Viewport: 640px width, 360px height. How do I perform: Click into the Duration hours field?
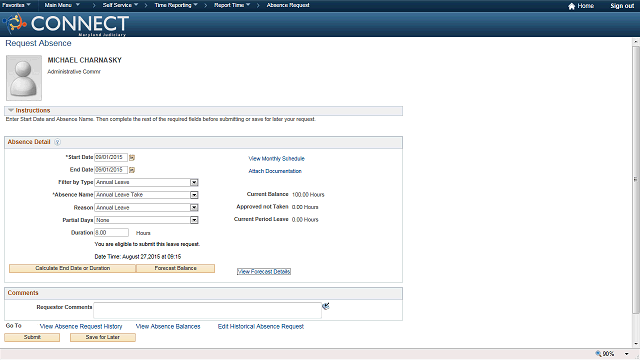[111, 233]
